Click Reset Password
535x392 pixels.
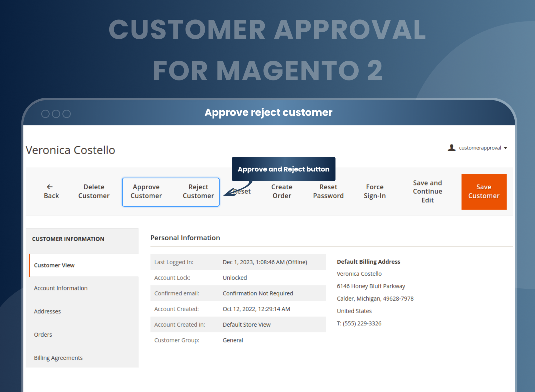[328, 191]
